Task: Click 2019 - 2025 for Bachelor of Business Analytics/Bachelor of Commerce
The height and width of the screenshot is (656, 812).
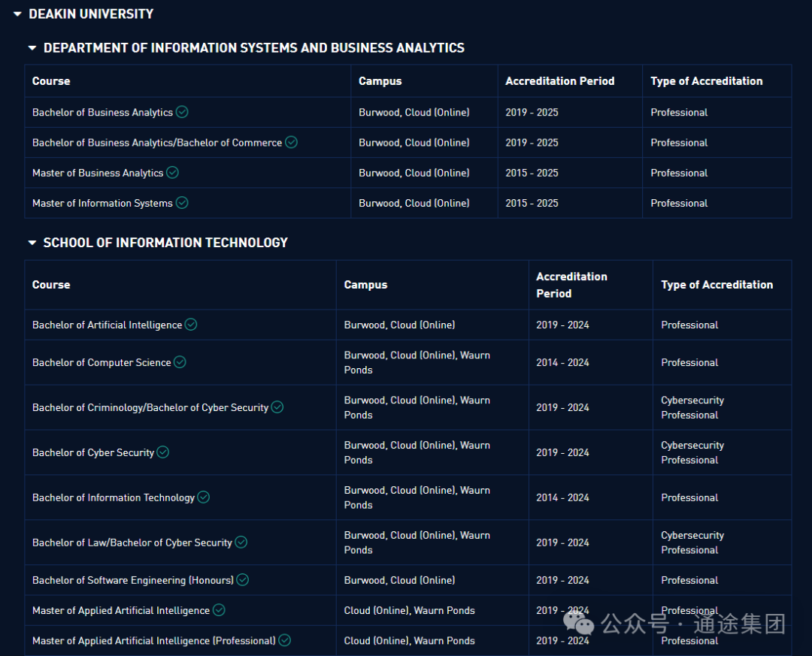Action: click(532, 142)
